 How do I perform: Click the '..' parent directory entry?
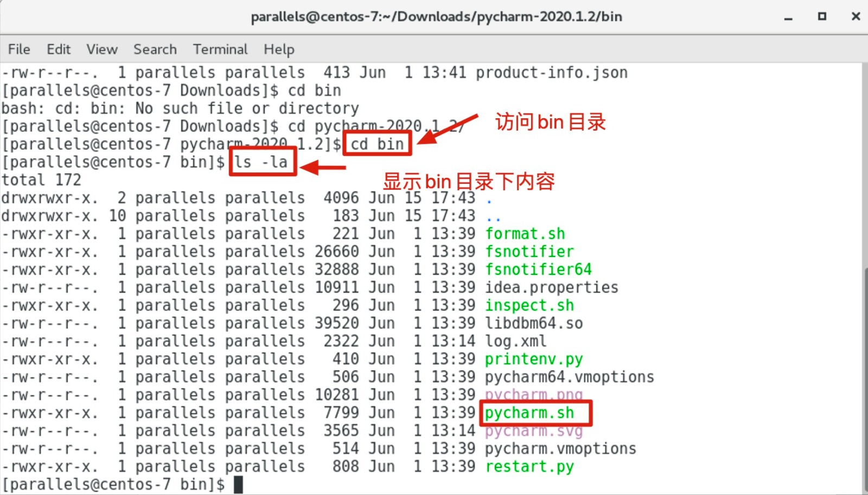tap(494, 219)
